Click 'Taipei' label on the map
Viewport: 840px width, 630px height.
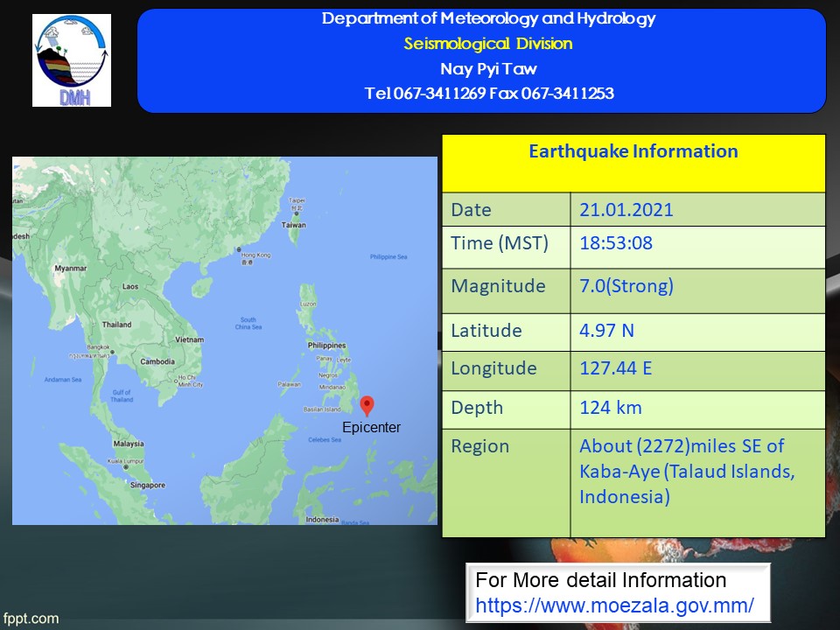pyautogui.click(x=297, y=200)
